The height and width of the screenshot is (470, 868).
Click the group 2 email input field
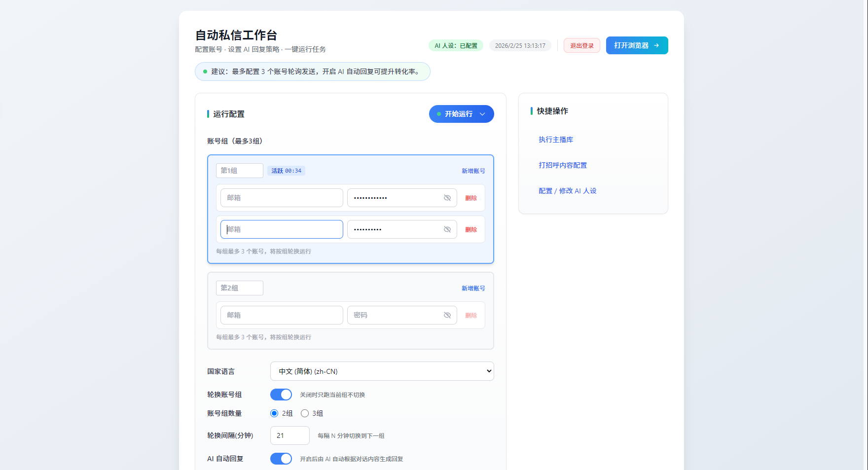282,315
